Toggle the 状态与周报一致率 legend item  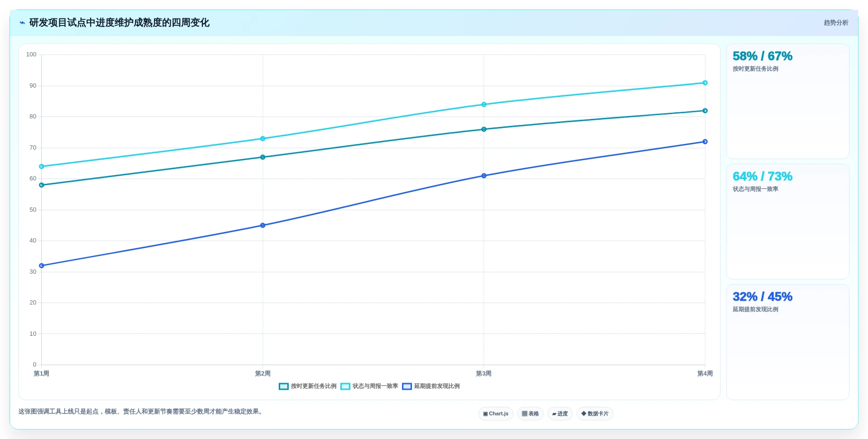click(369, 386)
